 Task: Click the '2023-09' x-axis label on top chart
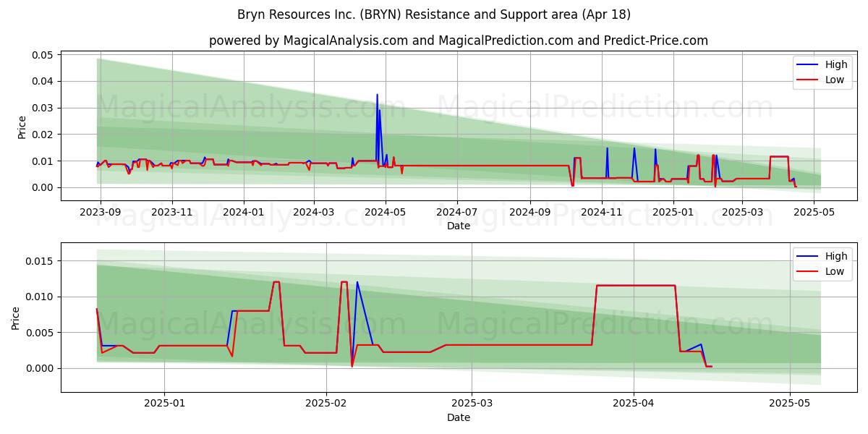pos(100,213)
